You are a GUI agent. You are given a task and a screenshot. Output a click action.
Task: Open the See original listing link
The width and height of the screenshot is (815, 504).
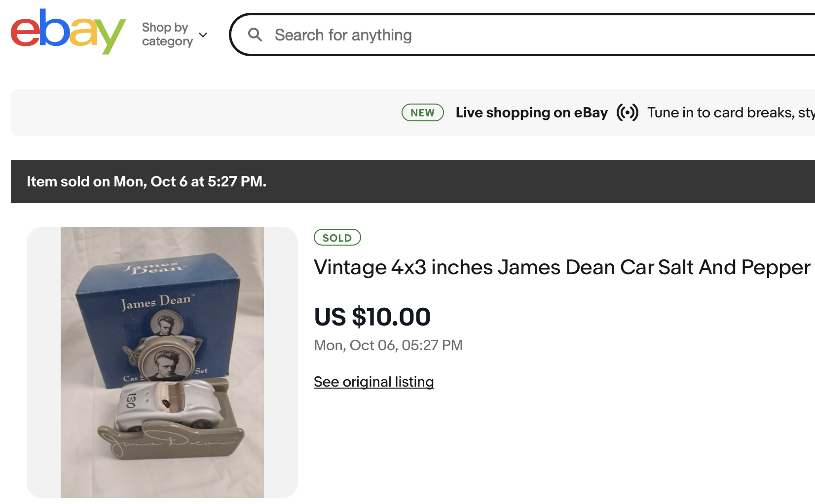tap(374, 382)
